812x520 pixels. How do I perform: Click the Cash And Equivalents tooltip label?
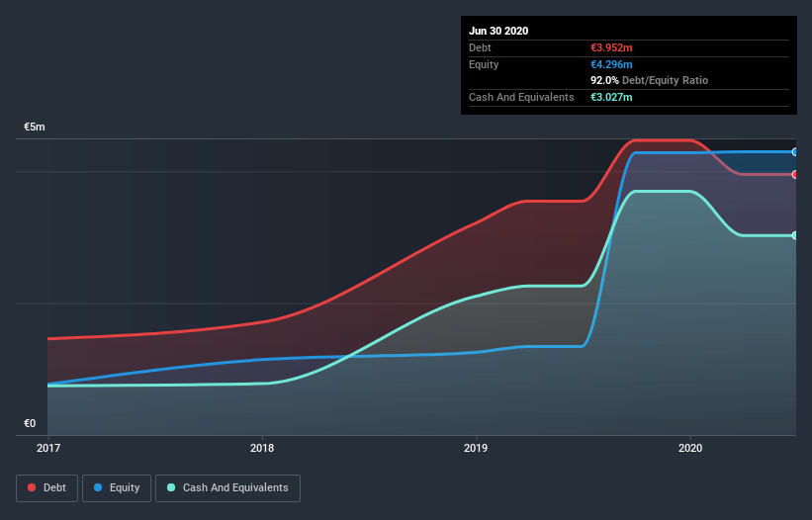[x=521, y=97]
